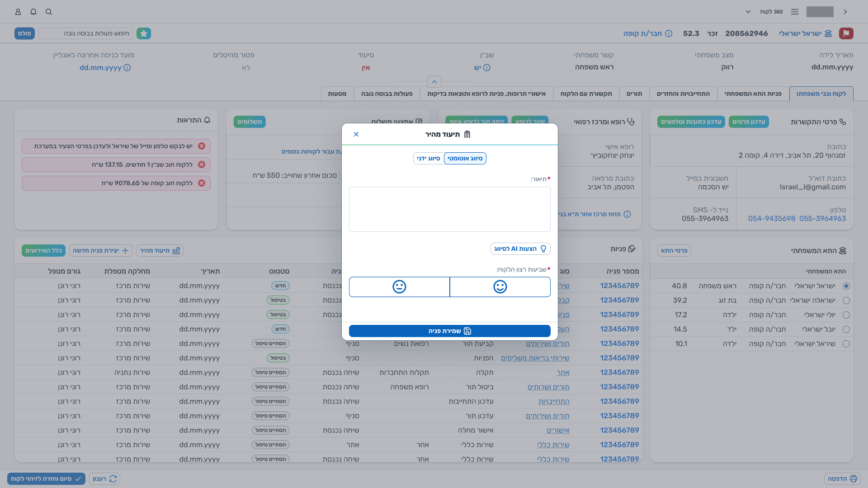Click inside the תיאור description text area

(x=449, y=209)
